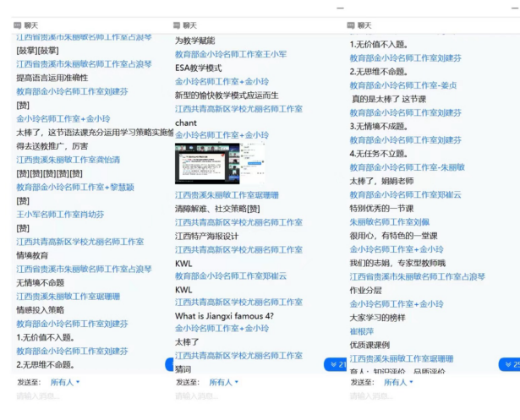This screenshot has height=420, width=520.
Task: Click message 很用心，有特色的一堂课
Action: [x=393, y=236]
